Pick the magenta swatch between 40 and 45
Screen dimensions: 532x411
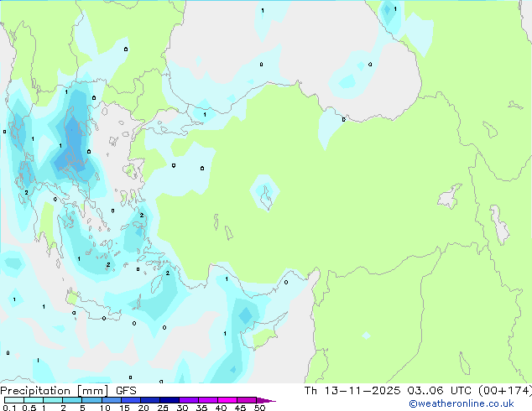tap(227, 400)
